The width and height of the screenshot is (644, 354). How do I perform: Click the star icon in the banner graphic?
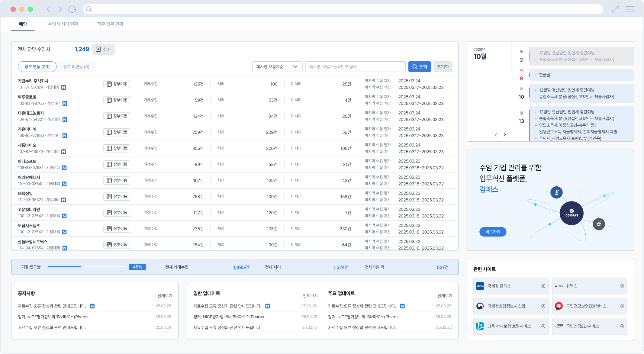(599, 224)
